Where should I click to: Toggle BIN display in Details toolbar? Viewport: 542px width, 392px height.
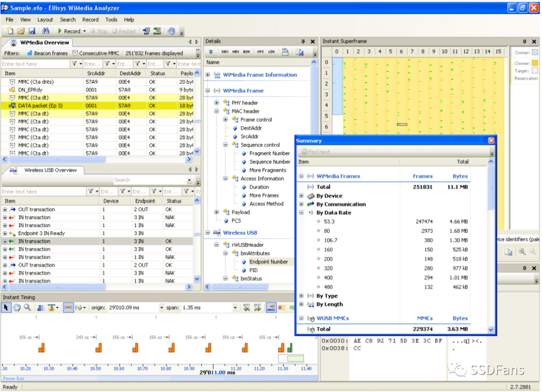(246, 52)
